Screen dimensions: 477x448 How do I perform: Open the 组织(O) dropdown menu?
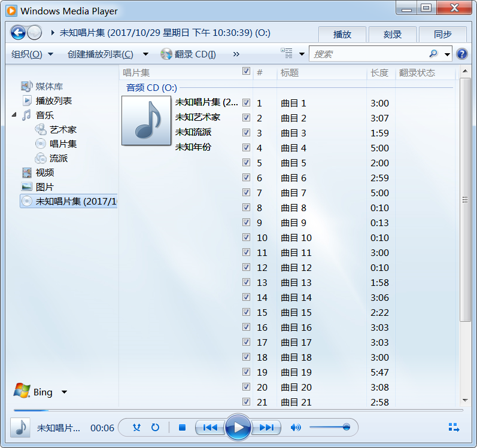point(32,54)
